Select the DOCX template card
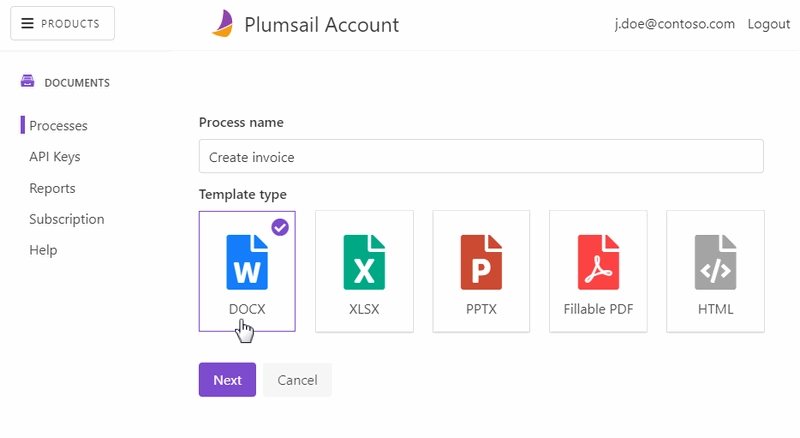 [247, 271]
